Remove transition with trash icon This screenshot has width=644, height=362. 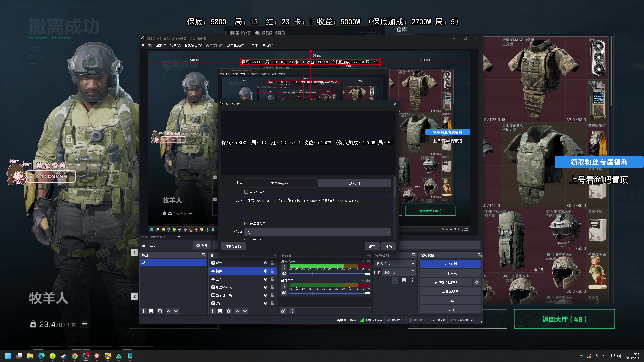(404, 280)
